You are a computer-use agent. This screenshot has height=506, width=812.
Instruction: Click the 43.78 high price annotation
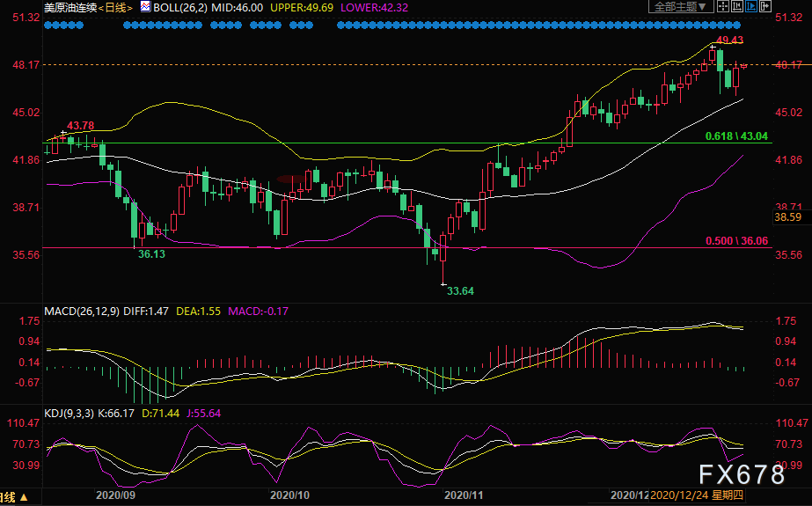(80, 125)
